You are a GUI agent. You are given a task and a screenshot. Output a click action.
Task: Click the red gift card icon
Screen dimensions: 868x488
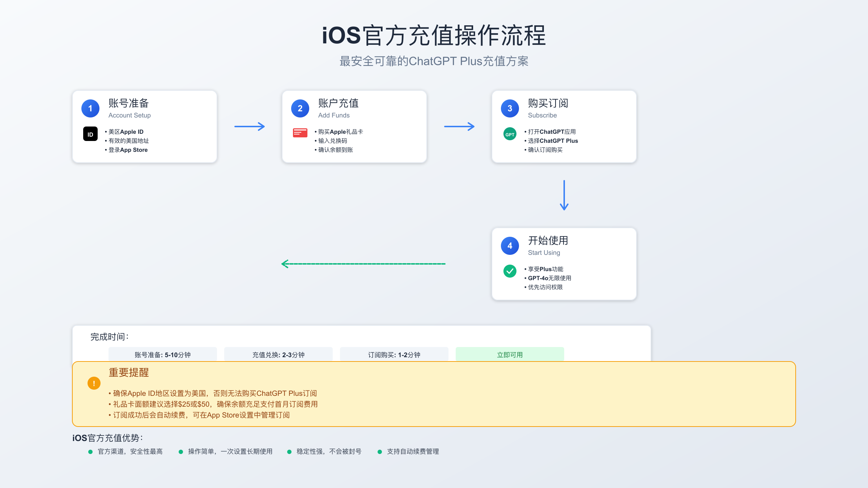[x=300, y=133]
